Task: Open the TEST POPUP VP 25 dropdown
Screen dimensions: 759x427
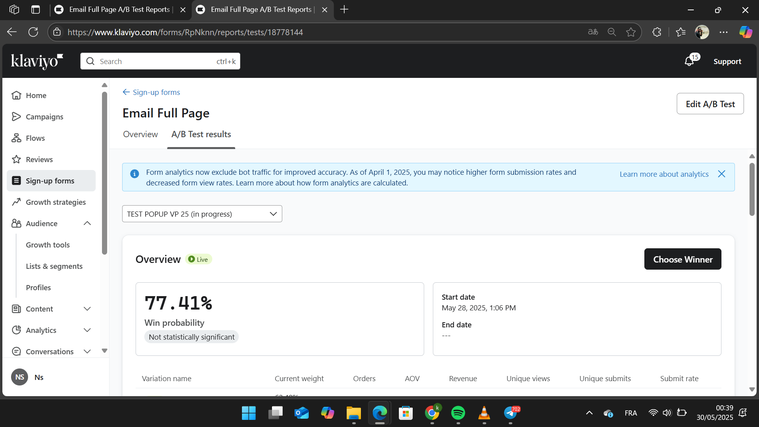Action: pos(202,214)
